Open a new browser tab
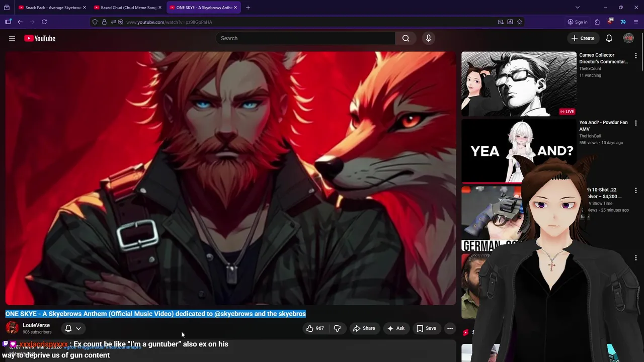Viewport: 644px width, 362px height. click(248, 8)
